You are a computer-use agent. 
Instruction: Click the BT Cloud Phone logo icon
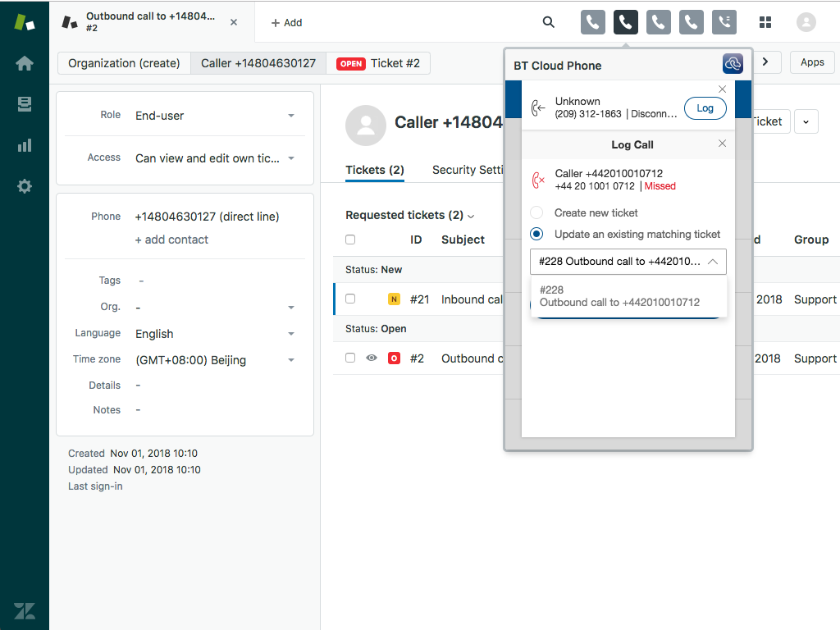click(733, 64)
